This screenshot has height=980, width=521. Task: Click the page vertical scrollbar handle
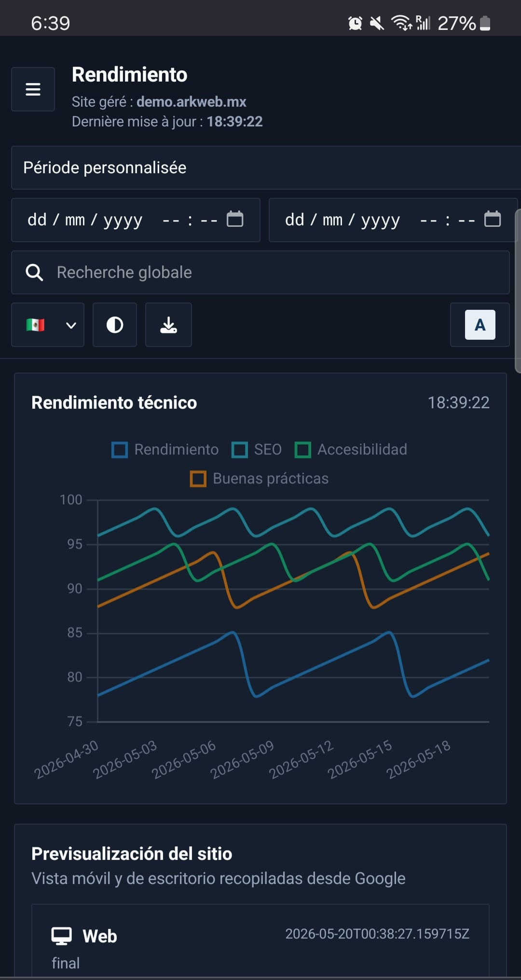(x=518, y=291)
